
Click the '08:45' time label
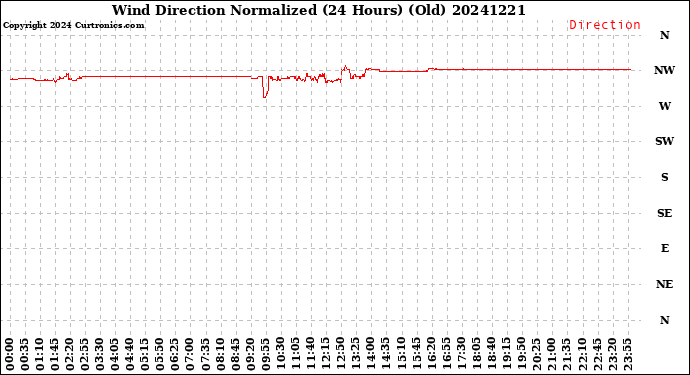click(x=235, y=354)
